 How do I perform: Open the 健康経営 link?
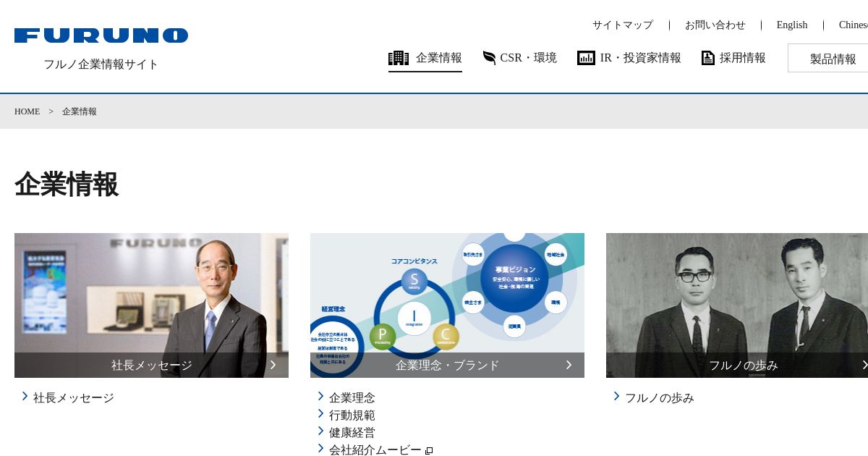point(352,432)
